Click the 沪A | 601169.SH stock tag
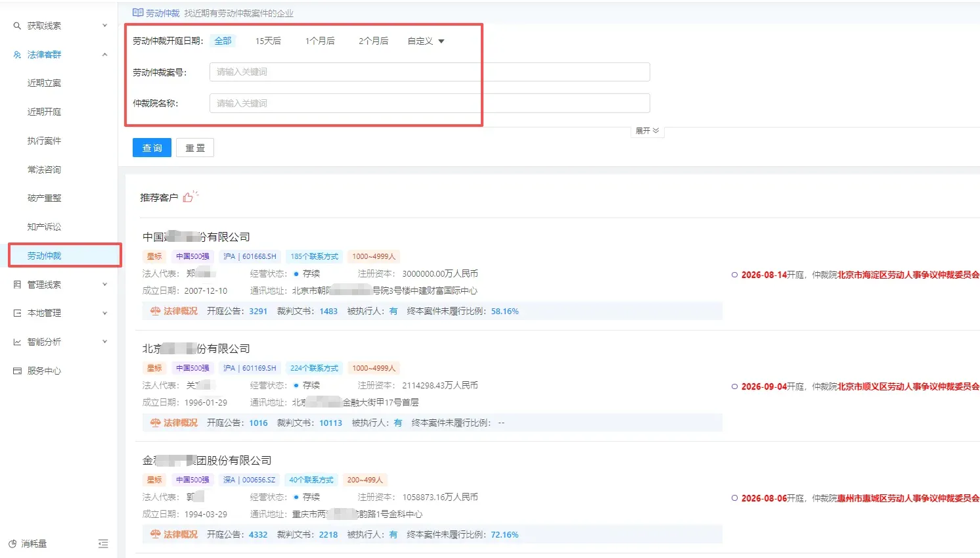980x558 pixels. (x=250, y=368)
